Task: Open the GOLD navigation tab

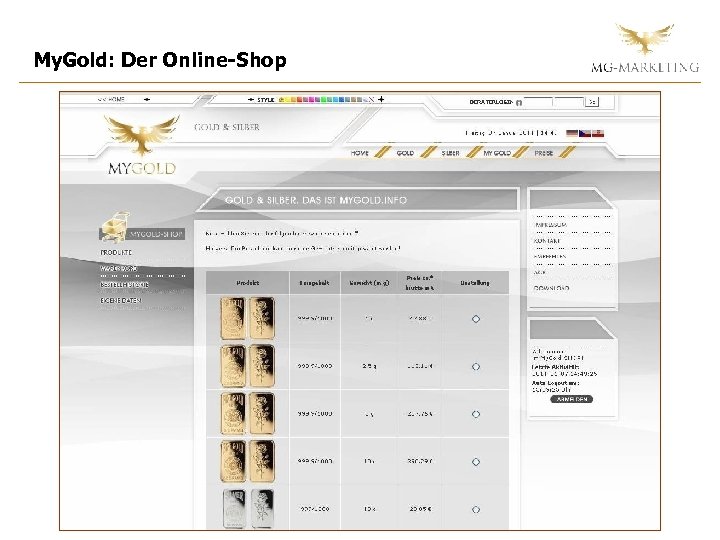Action: click(405, 153)
